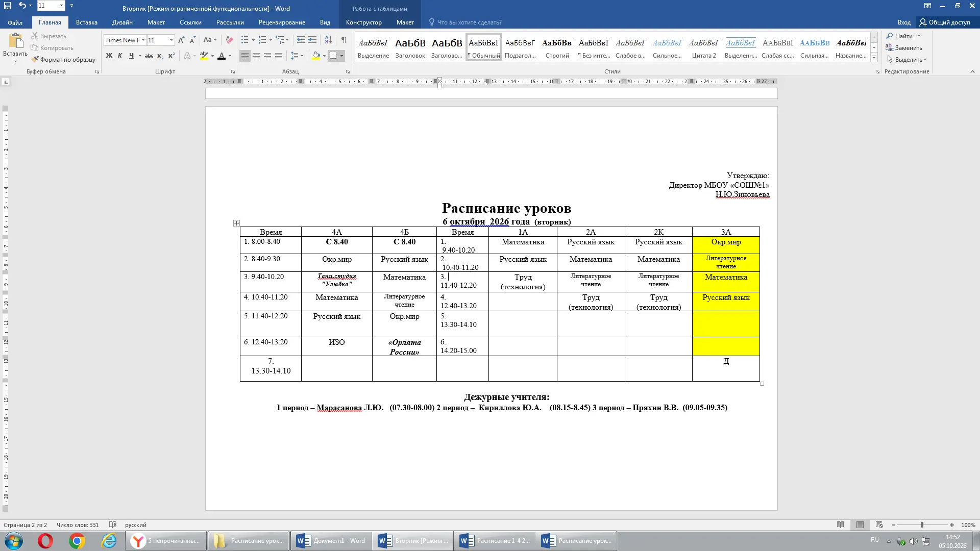980x551 pixels.
Task: Justify the paragraph text
Action: [x=279, y=56]
